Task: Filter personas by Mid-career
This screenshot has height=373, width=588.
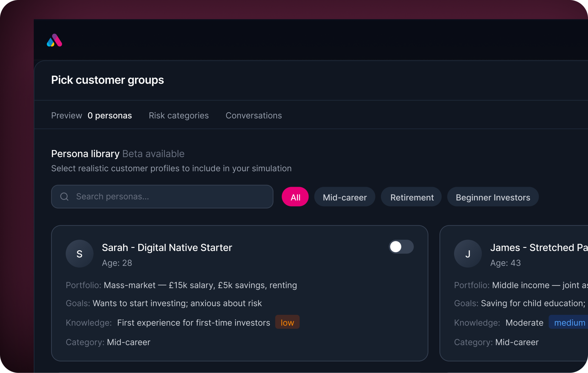Action: [345, 197]
